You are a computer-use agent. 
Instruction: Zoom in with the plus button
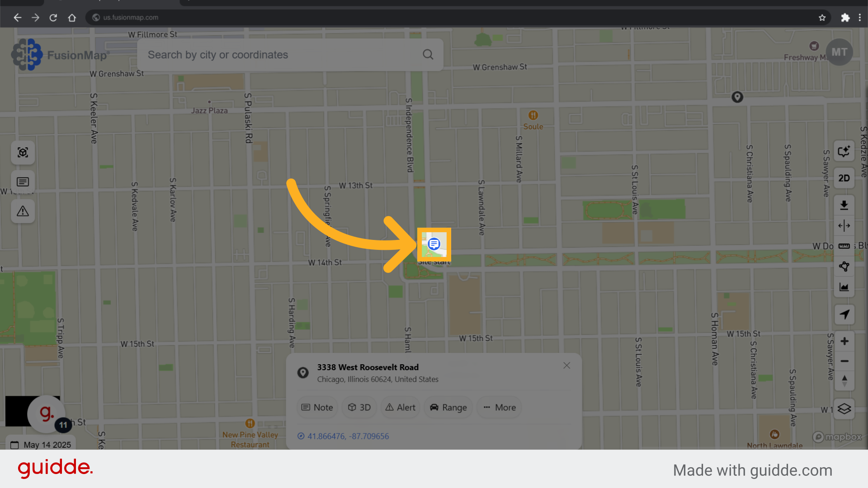844,341
